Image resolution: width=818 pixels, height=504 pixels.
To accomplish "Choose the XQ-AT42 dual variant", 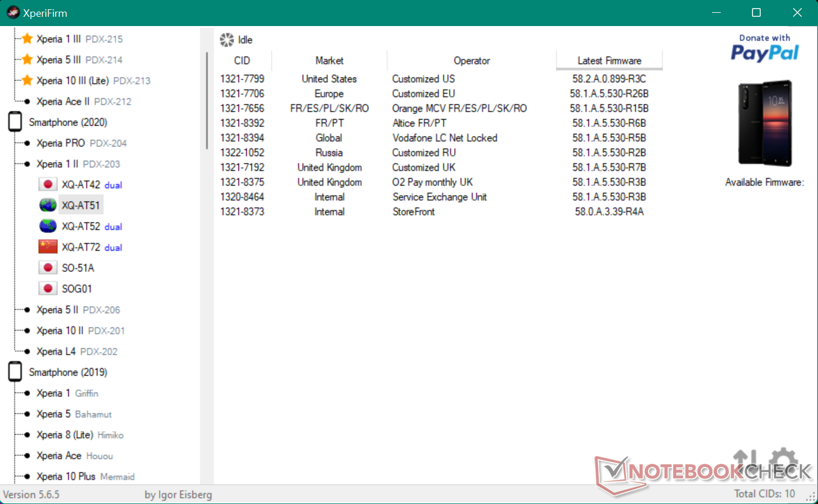I will pos(91,185).
